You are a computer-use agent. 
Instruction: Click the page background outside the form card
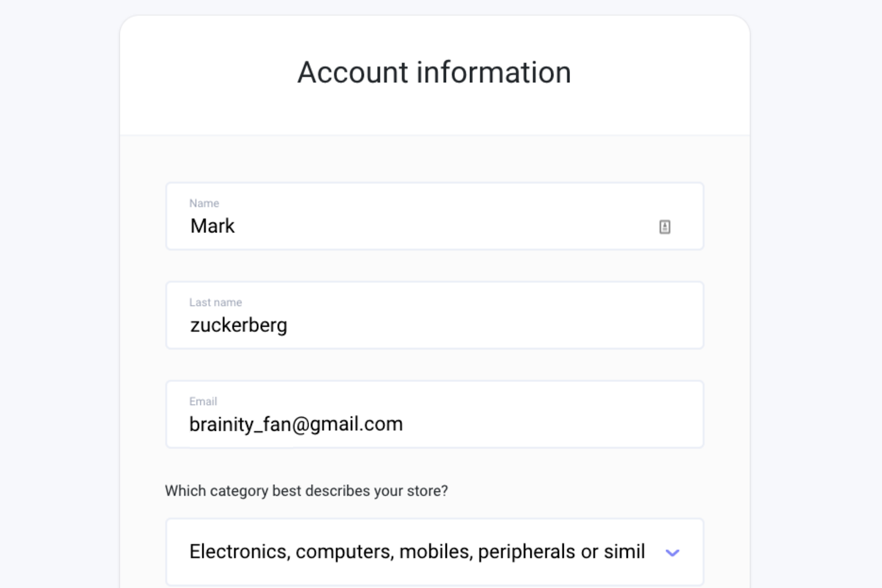tap(55, 276)
